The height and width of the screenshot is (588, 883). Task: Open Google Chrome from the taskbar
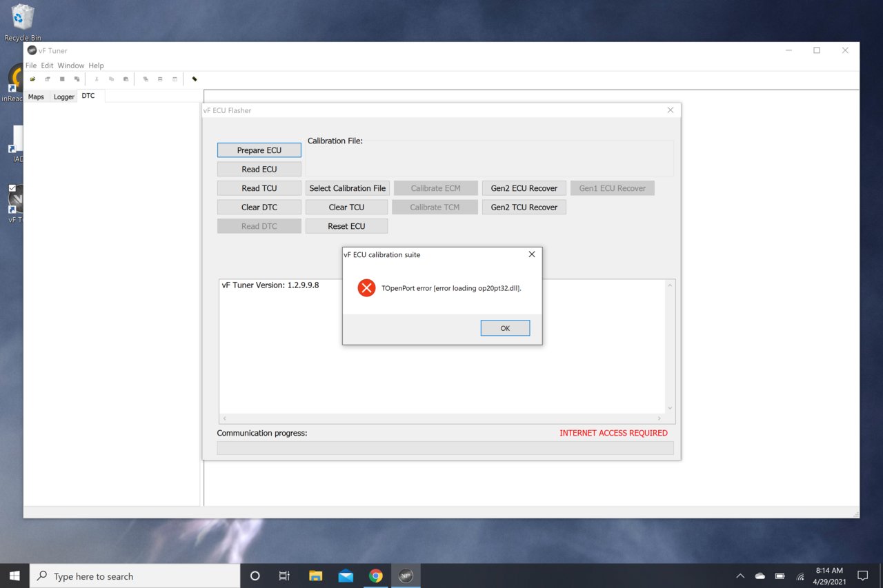376,576
